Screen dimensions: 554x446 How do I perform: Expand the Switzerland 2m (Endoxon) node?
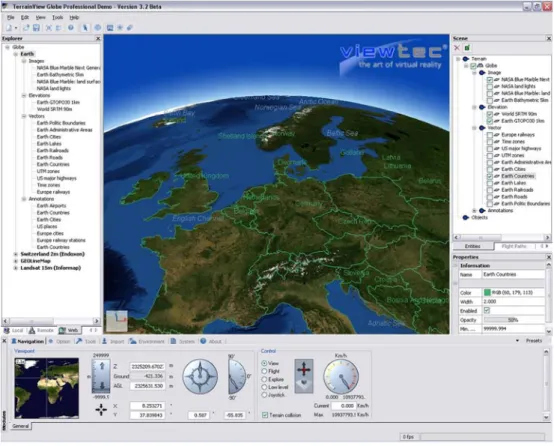[16, 254]
